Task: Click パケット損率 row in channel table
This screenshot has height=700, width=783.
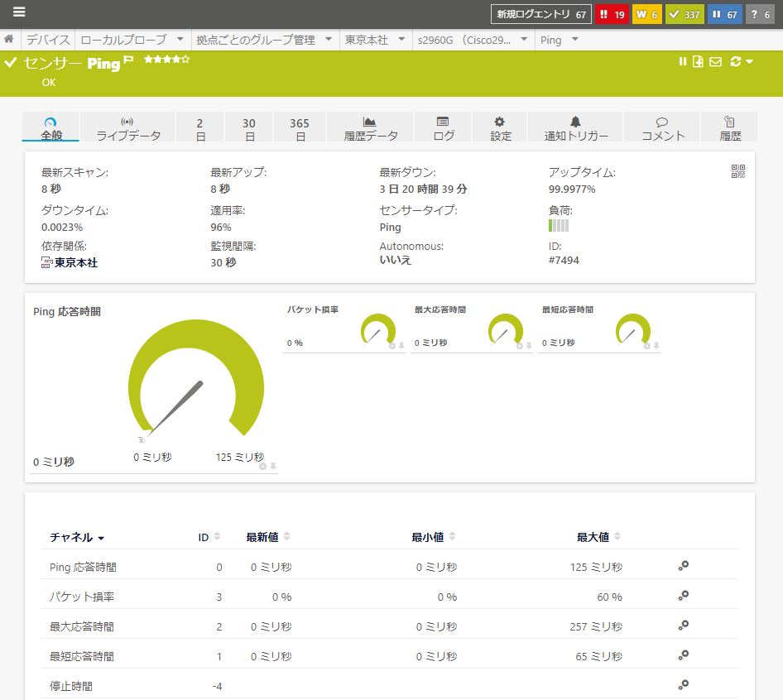Action: tap(390, 596)
